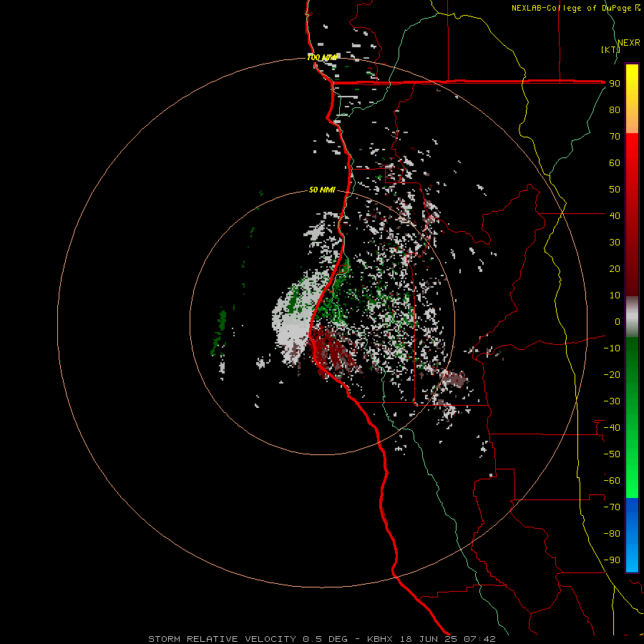Click the KBHX radar site identifier
644x644 pixels.
380,639
